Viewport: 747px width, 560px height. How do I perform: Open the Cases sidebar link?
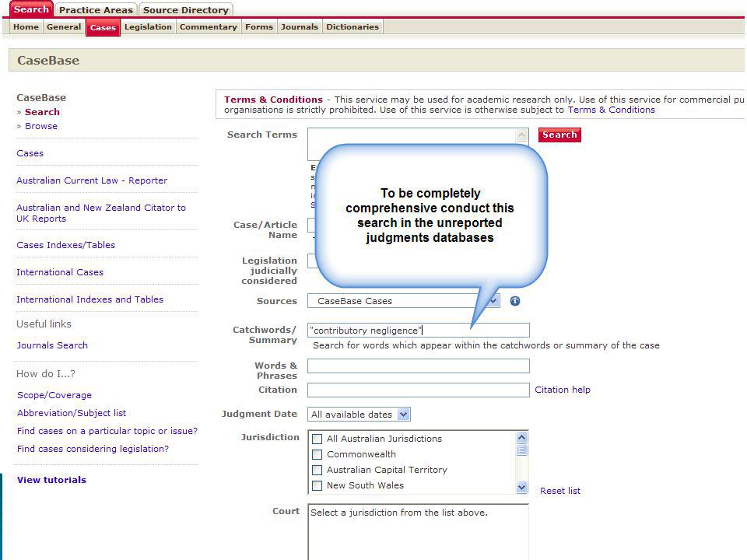[x=30, y=153]
